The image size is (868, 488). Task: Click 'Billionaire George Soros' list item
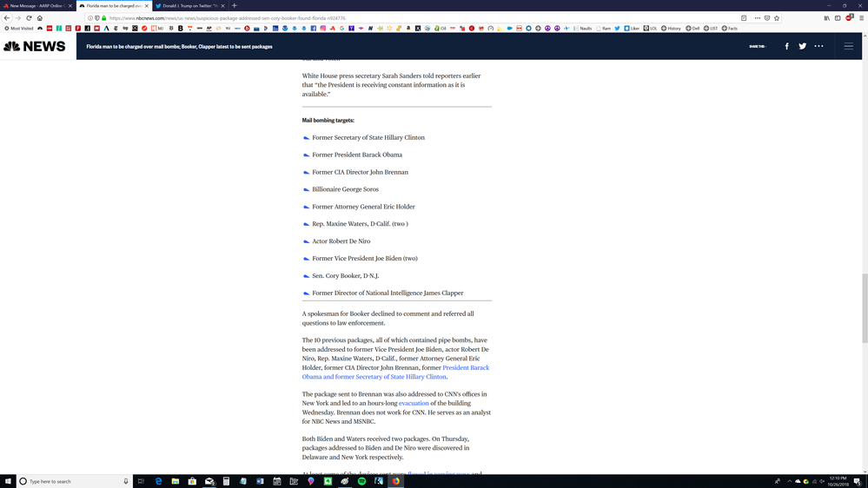(346, 189)
